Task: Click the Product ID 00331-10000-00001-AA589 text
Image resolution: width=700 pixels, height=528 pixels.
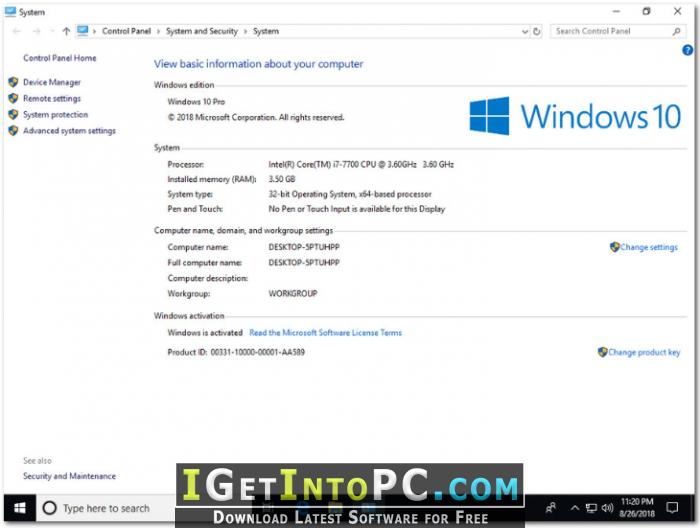Action: (236, 352)
